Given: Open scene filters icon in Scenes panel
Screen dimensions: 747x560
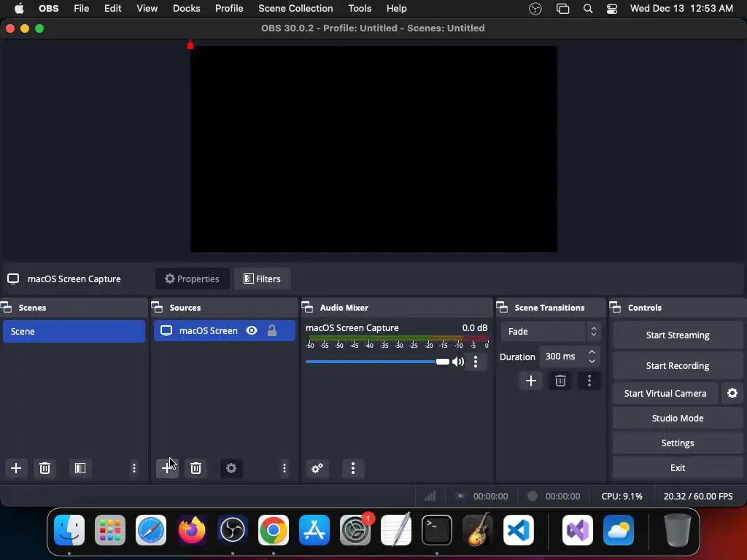Looking at the screenshot, I should 80,468.
